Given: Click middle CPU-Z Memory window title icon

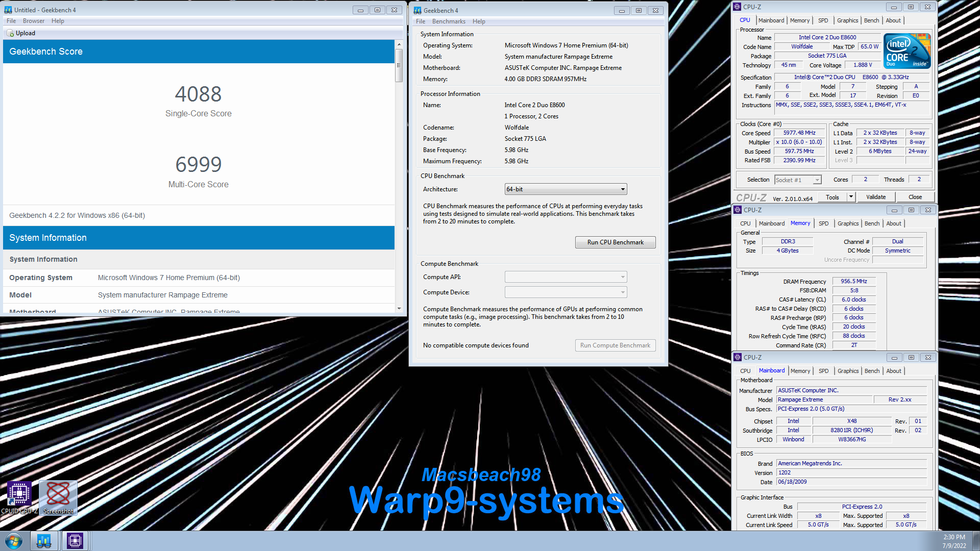Looking at the screenshot, I should pyautogui.click(x=738, y=210).
